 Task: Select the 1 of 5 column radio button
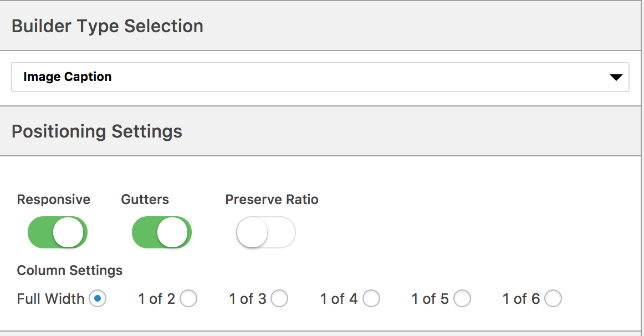point(462,299)
